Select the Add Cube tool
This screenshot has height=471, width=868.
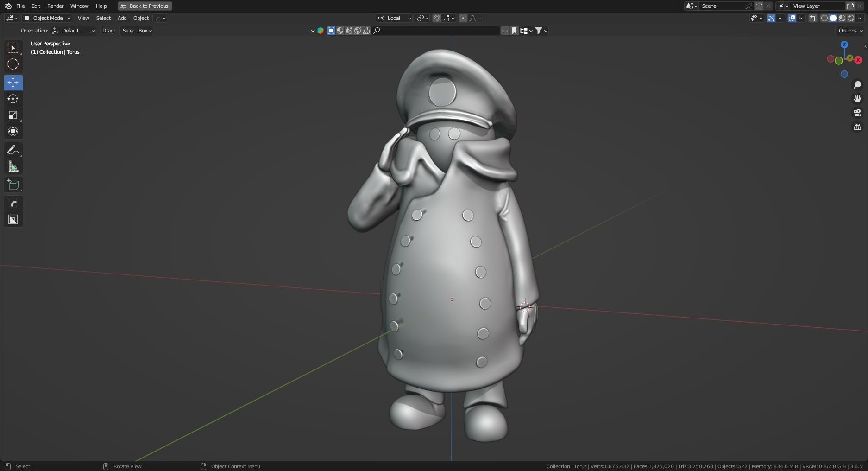13,185
